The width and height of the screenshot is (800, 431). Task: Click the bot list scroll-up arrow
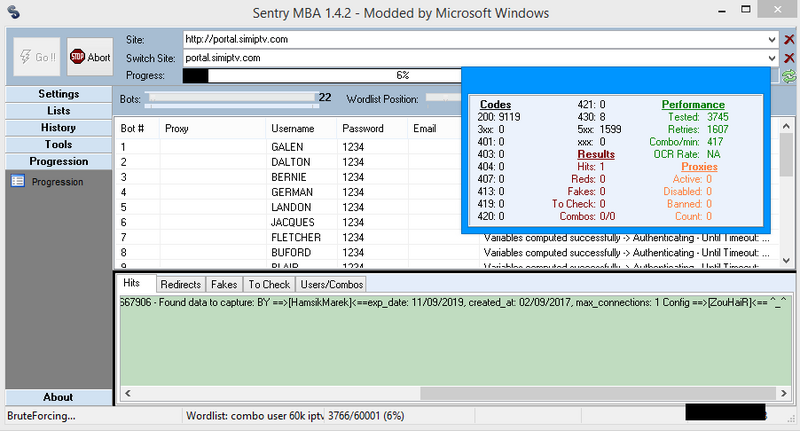pos(786,126)
